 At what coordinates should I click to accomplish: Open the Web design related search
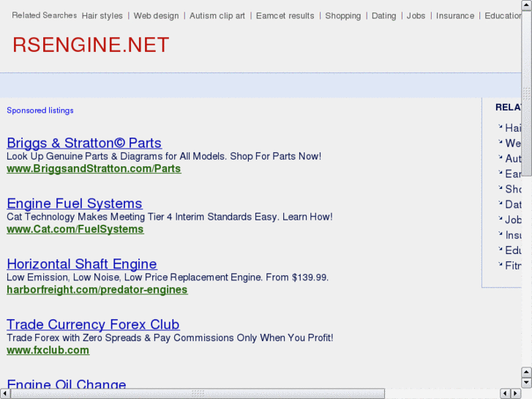(x=156, y=16)
